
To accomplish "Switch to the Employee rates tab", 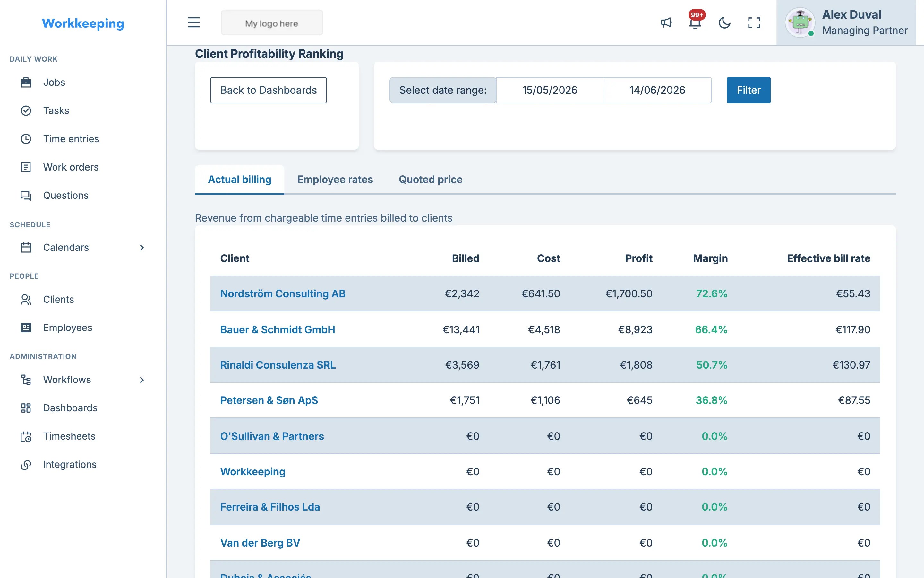I will click(335, 179).
